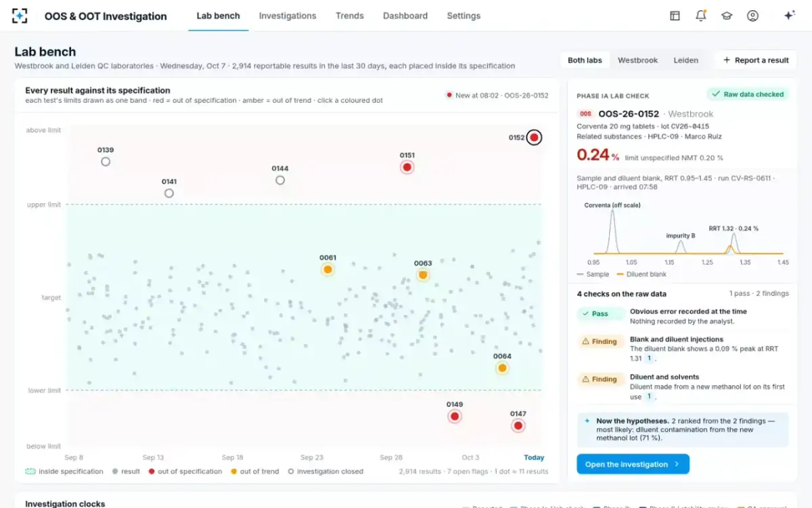This screenshot has height=508, width=812.
Task: Click the inside specification legend entry
Action: coord(64,471)
